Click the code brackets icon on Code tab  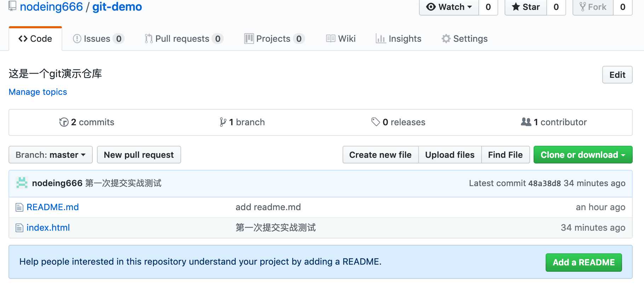(23, 39)
